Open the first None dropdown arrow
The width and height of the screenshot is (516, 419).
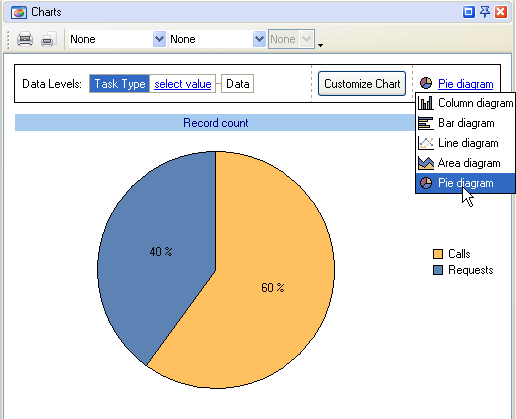(159, 39)
